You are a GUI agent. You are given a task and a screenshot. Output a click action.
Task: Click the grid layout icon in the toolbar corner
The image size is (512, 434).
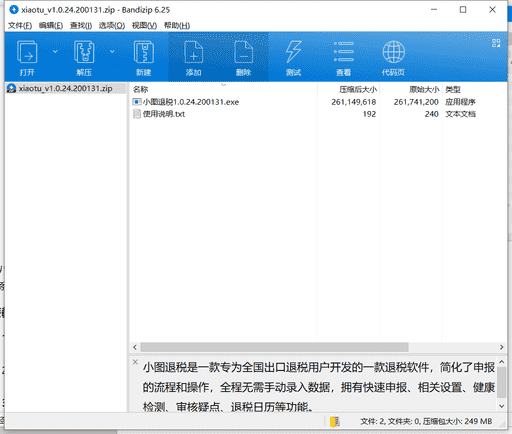496,43
